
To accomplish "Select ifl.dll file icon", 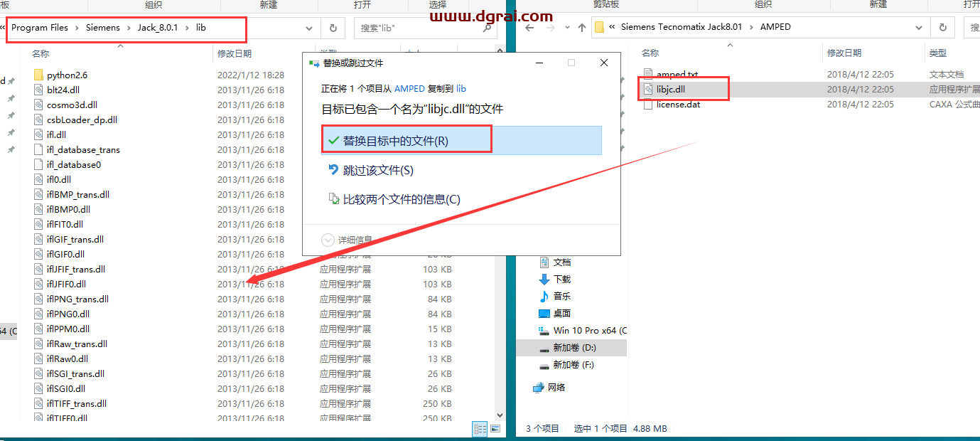I will (39, 134).
